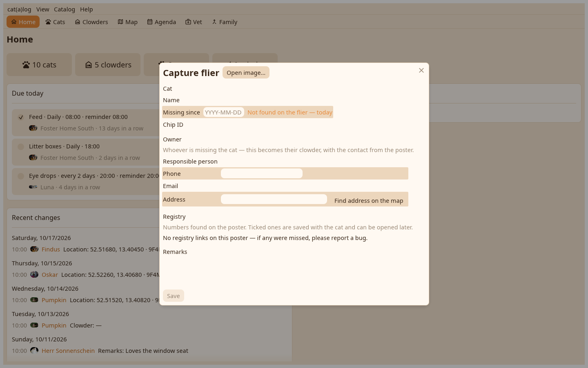Click the Findus avatar thumbnail
The image size is (588, 368).
tap(34, 249)
